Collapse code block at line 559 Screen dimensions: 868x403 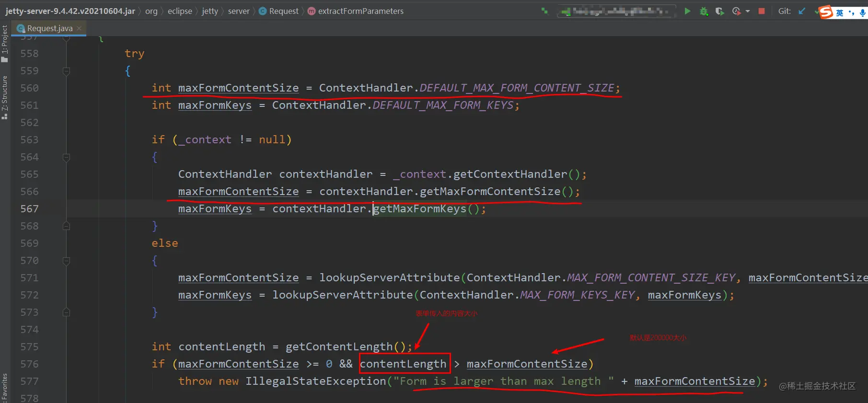(x=67, y=71)
